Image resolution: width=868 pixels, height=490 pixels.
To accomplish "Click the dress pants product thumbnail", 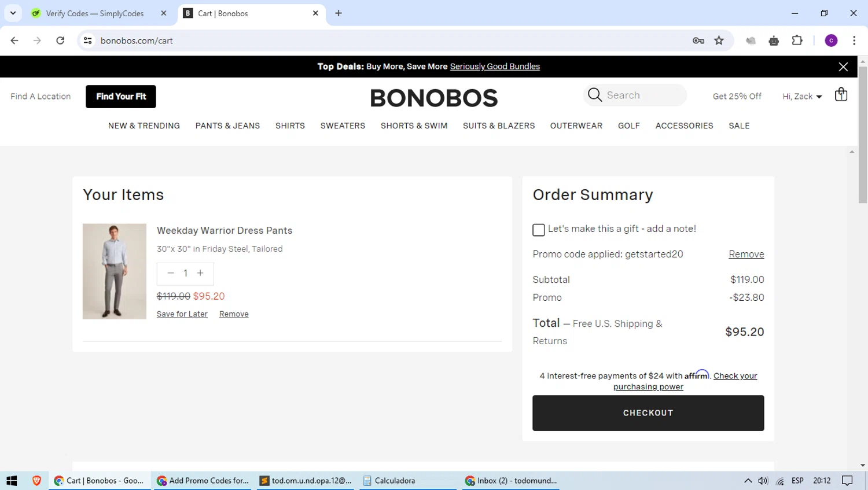I will [115, 271].
